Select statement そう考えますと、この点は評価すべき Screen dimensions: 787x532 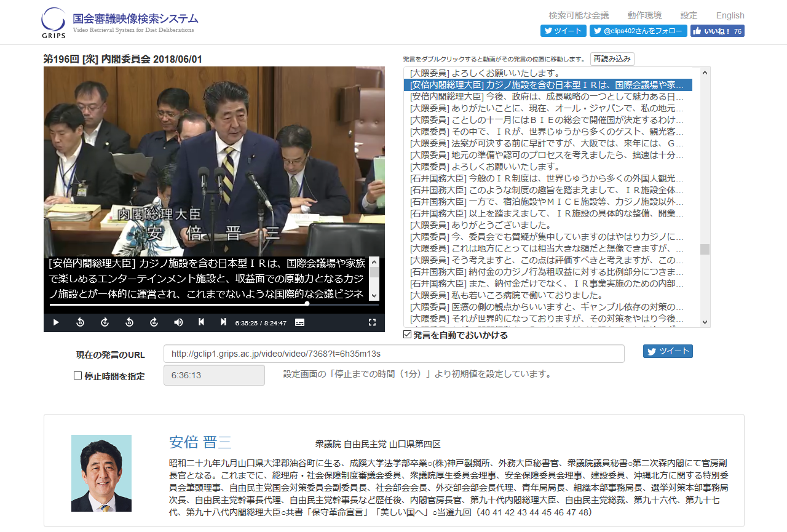[x=548, y=260]
